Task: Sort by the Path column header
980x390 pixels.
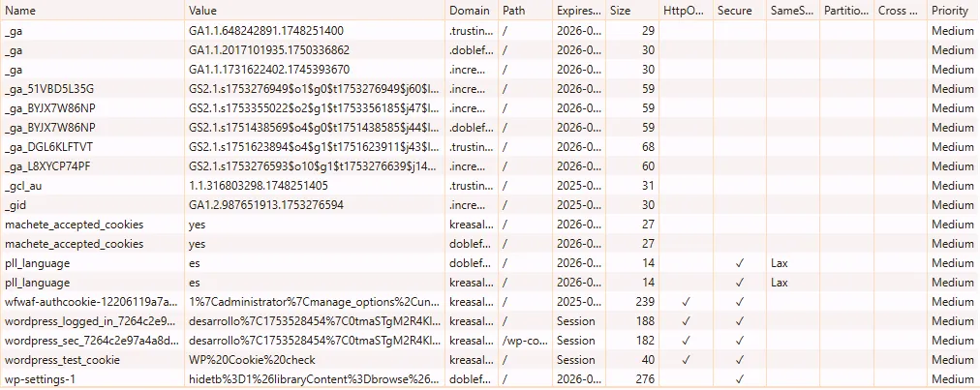Action: [525, 11]
